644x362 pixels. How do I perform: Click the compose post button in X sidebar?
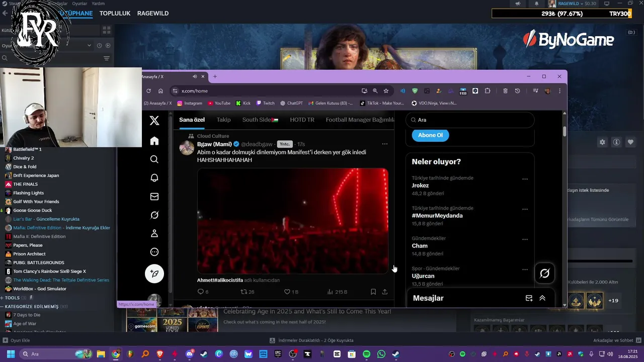(154, 274)
